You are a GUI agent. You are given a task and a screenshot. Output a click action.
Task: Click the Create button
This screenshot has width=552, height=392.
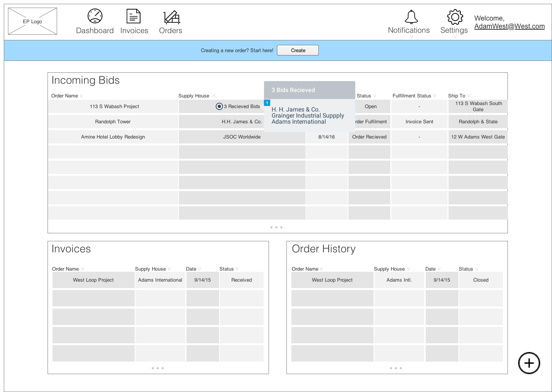298,50
